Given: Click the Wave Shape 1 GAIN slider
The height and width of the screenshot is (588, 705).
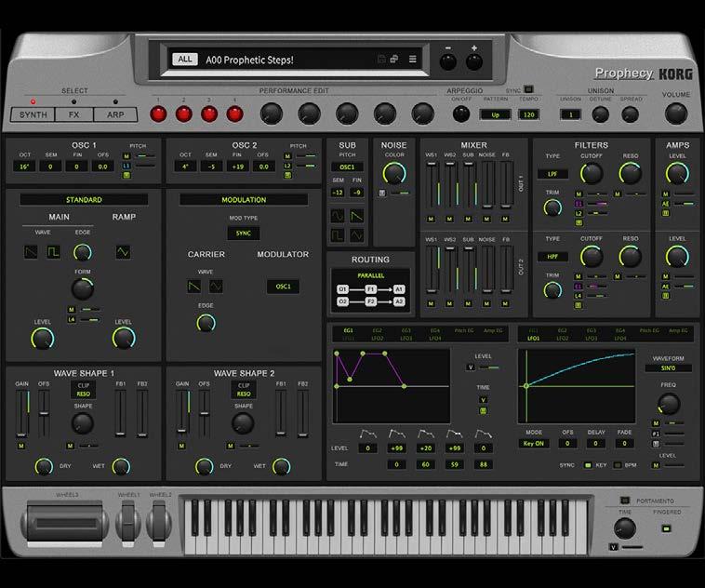Looking at the screenshot, I should pos(21,413).
